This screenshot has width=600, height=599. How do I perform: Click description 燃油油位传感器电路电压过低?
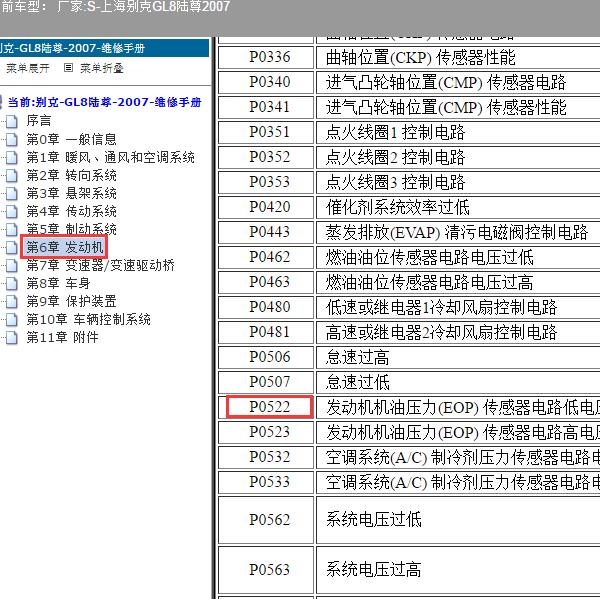429,258
